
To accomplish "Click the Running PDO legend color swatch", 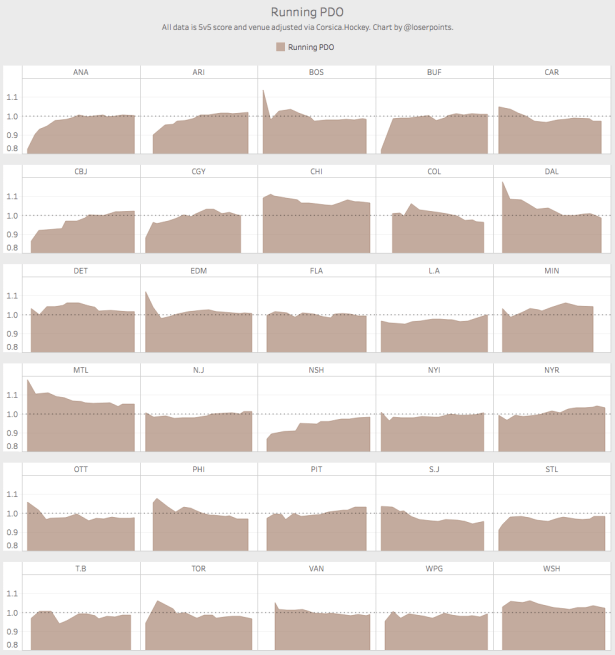I will click(x=280, y=46).
